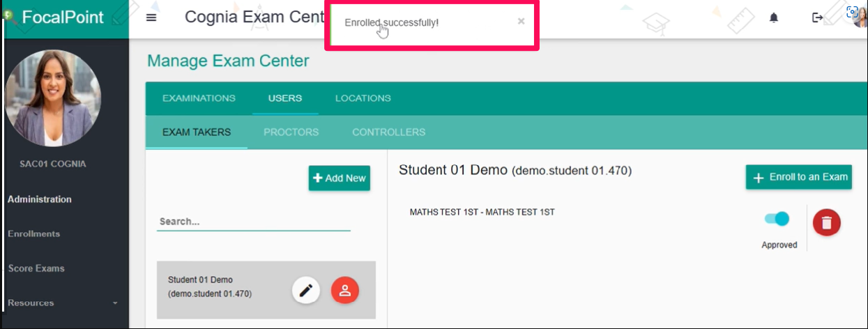Image resolution: width=868 pixels, height=329 pixels.
Task: Switch to the PROCTORS sub-tab
Action: click(291, 132)
